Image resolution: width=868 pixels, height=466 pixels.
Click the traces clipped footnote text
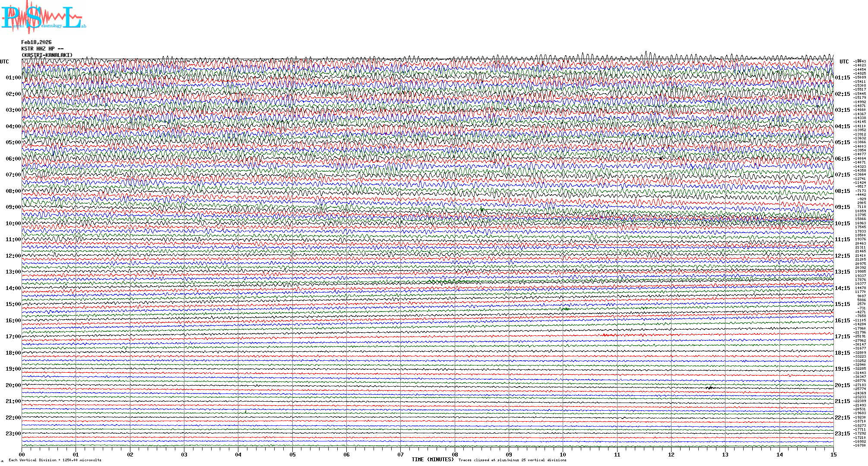(512, 460)
